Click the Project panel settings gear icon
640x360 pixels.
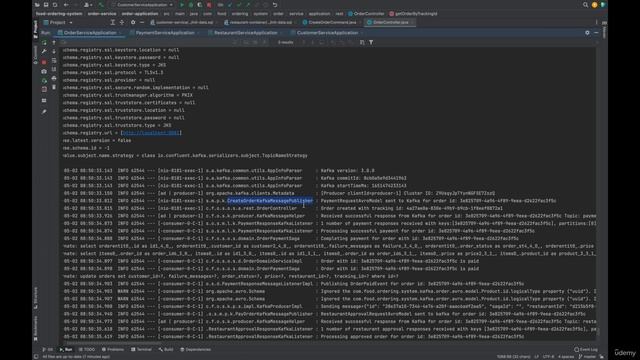click(133, 22)
